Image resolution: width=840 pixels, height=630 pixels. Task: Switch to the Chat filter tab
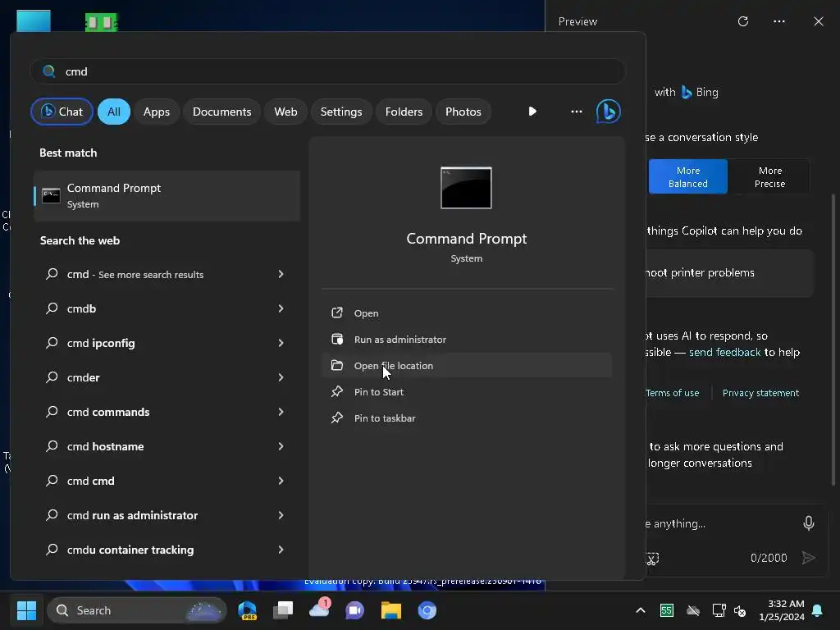click(62, 112)
